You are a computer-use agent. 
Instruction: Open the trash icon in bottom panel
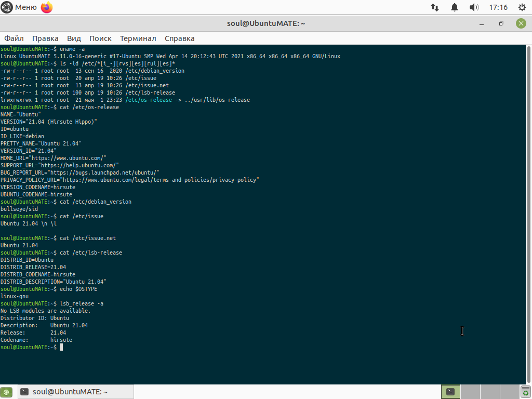pos(526,392)
